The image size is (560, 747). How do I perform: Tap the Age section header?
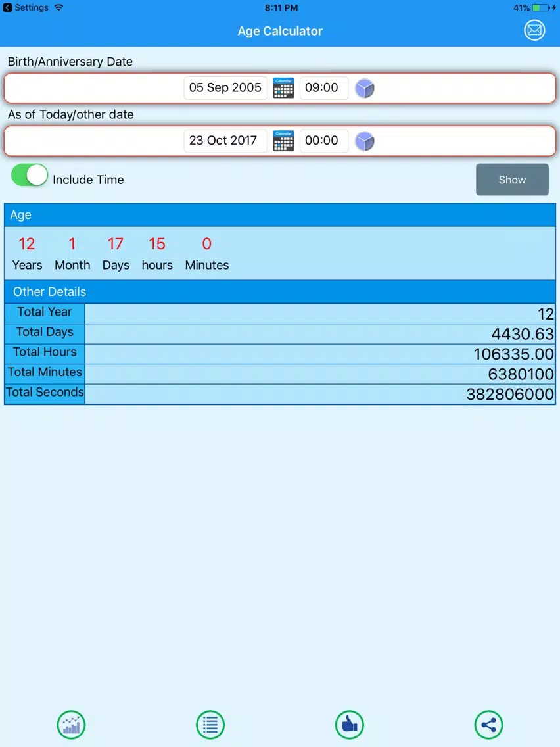pyautogui.click(x=280, y=215)
